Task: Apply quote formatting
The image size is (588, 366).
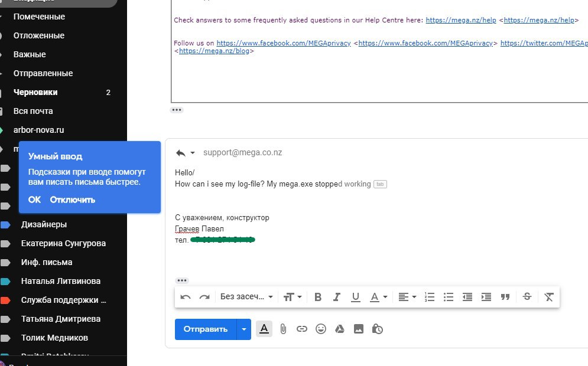Action: [505, 297]
